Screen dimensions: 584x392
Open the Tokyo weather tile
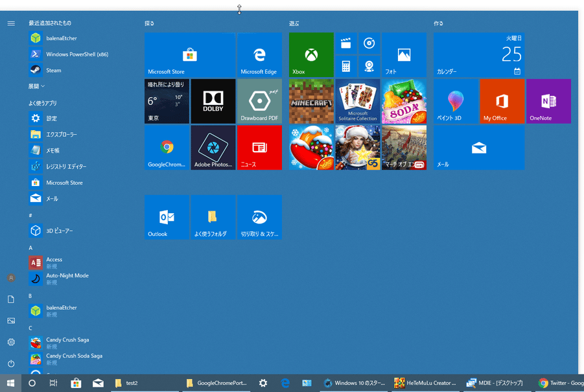[x=167, y=101]
